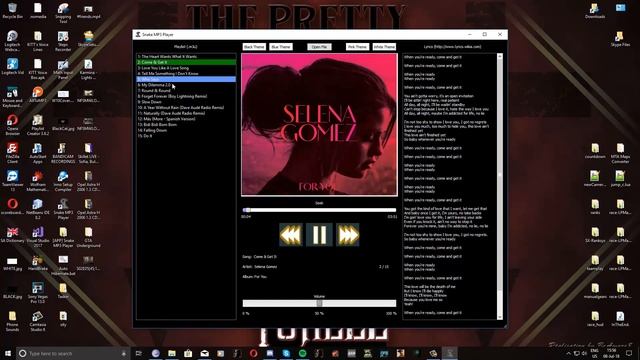Open the Action Center notifications
The image size is (640, 360).
click(629, 353)
